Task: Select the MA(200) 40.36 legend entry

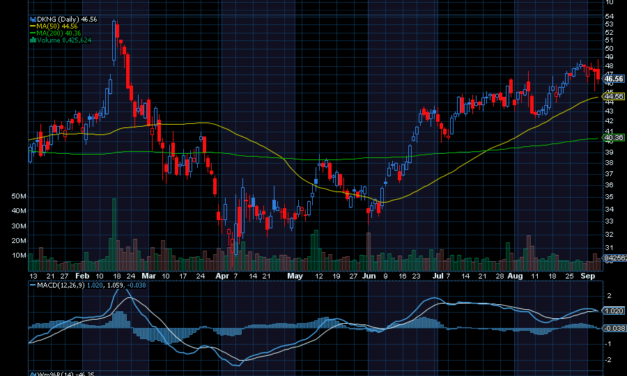Action: pos(58,33)
